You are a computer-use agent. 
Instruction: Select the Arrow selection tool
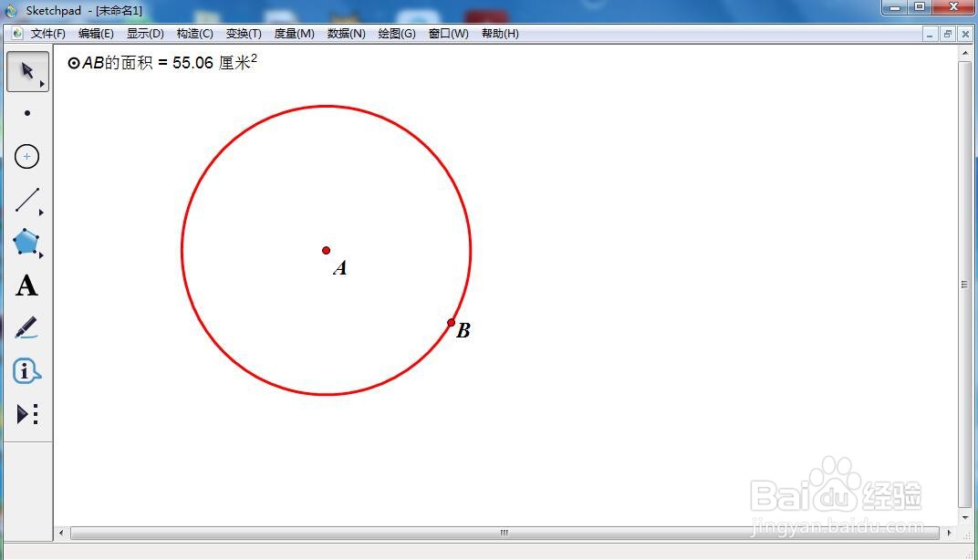(x=26, y=71)
